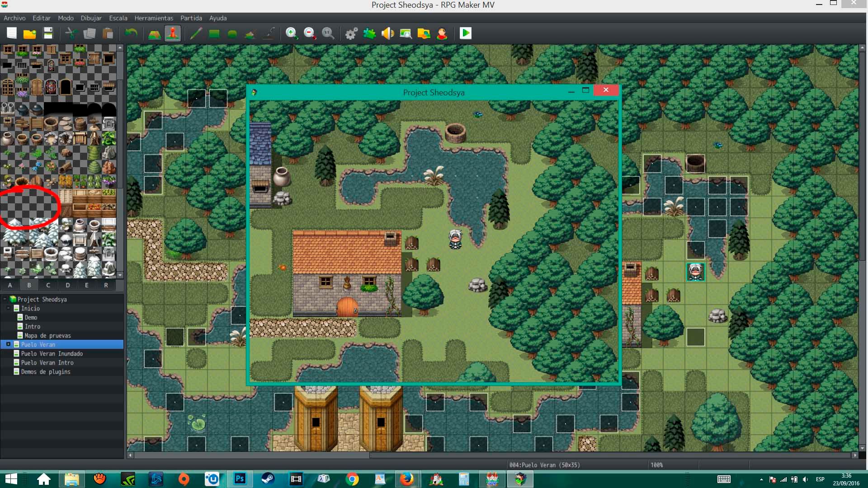Click the 100% zoom status text
The image size is (868, 488).
[x=656, y=465]
